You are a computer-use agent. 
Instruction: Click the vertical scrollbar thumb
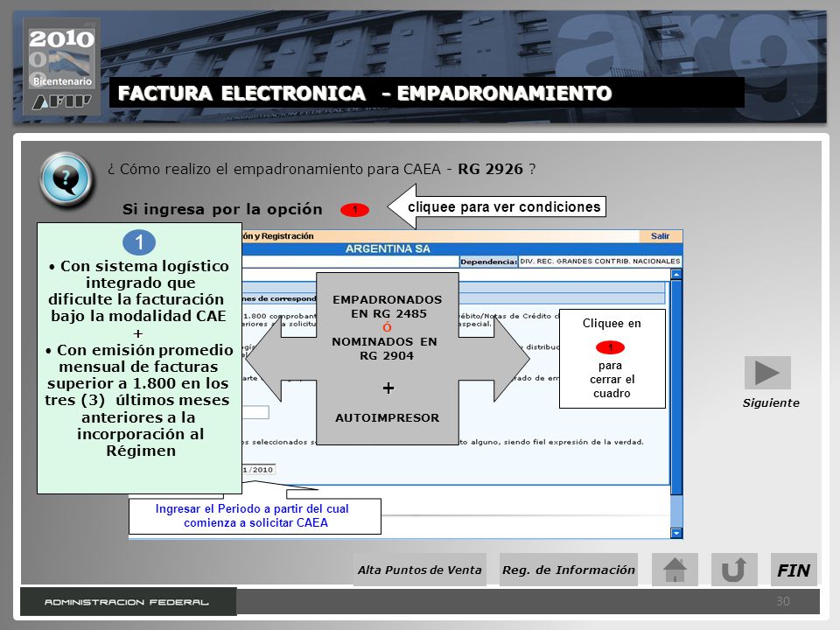tap(676, 386)
